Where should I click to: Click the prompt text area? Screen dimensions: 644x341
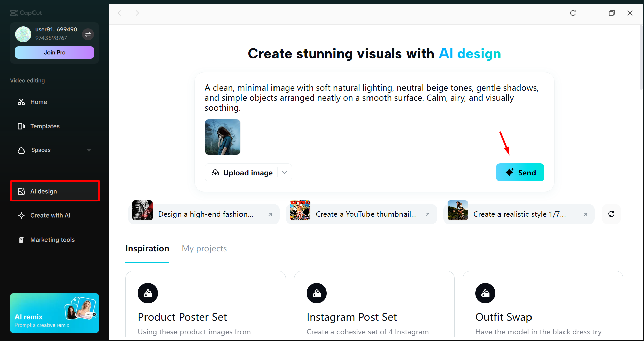pos(371,98)
